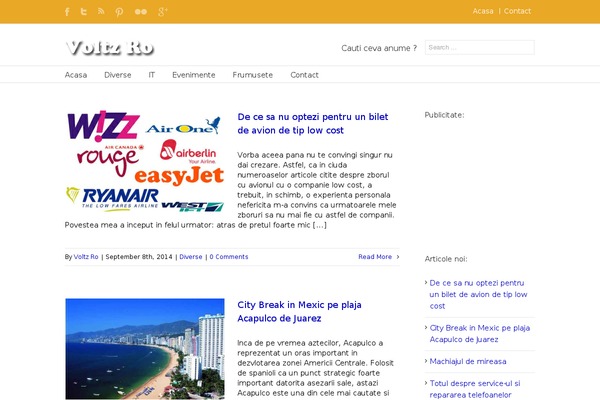The width and height of the screenshot is (600, 400).
Task: Open the Pinterest social icon
Action: click(x=119, y=12)
